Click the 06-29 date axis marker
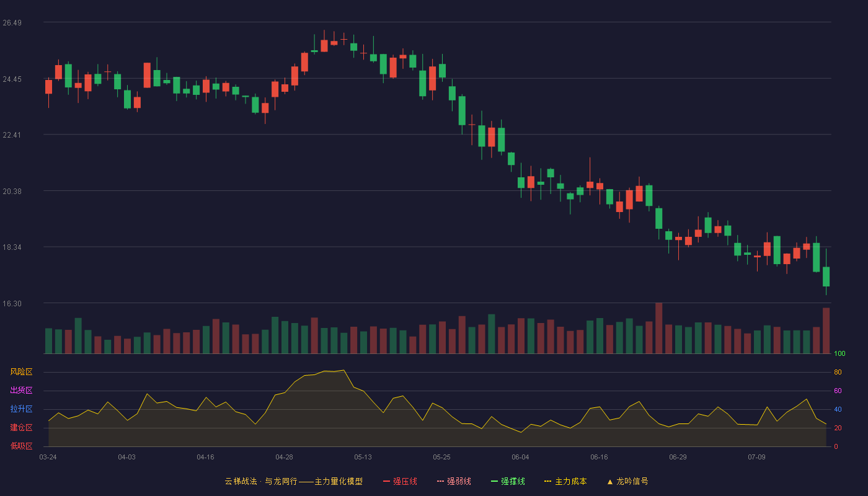 678,457
